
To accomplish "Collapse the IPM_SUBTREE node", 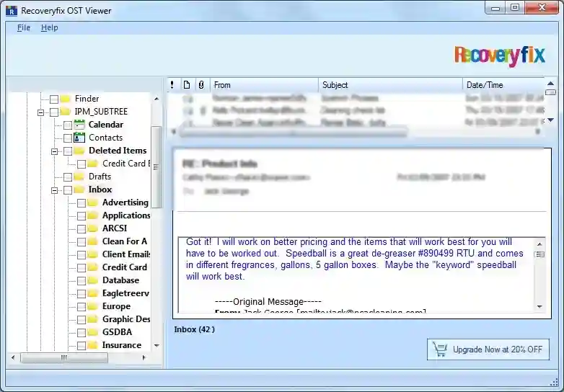I will [x=40, y=112].
